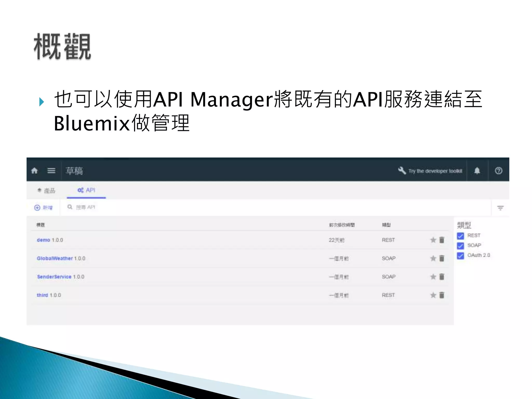
Task: Star the GlobalWeather API row
Action: pyautogui.click(x=433, y=258)
